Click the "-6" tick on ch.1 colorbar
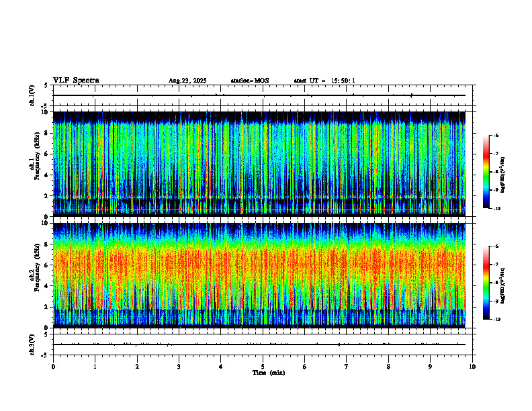This screenshot has height=411, width=532. pos(496,135)
